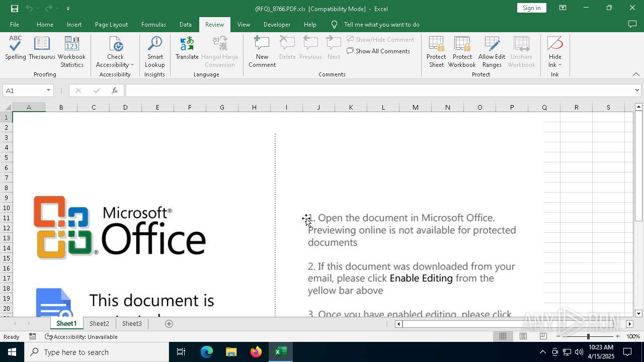Viewport: 644px width, 362px height.
Task: Click zoom out minus button
Action: tap(558, 336)
